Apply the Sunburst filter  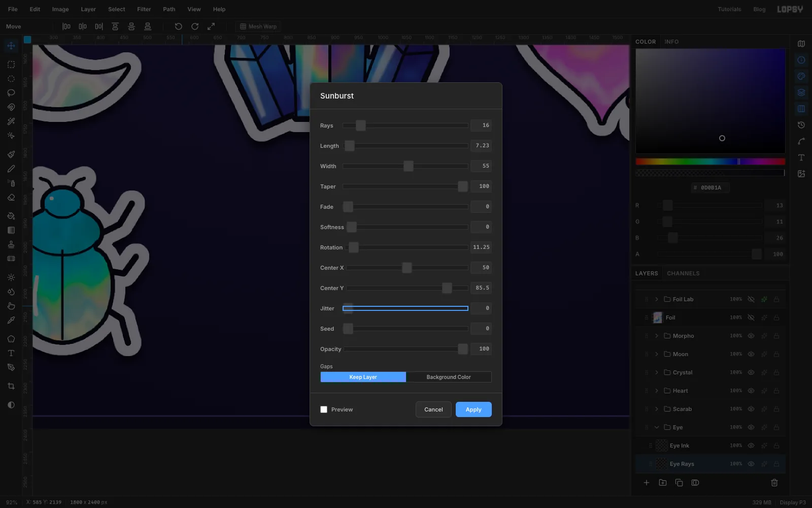[x=473, y=409]
